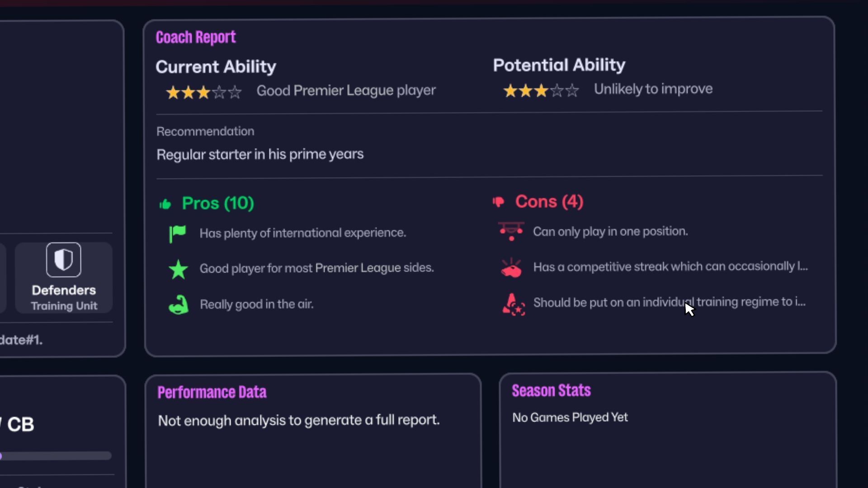Click the green flag international experience icon
868x488 pixels.
pyautogui.click(x=178, y=234)
